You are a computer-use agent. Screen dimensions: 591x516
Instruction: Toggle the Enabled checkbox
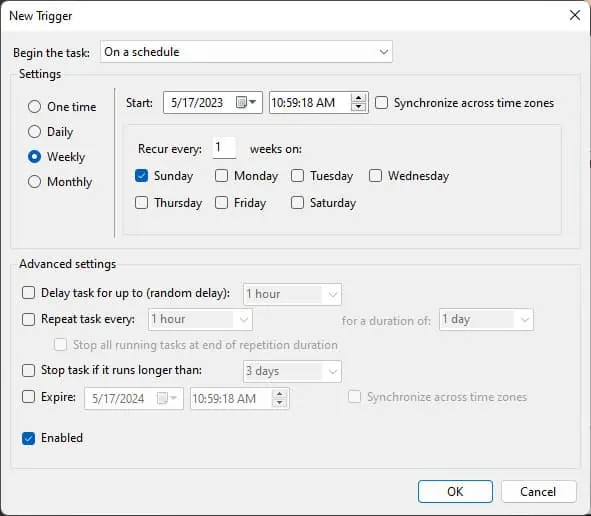tap(28, 438)
